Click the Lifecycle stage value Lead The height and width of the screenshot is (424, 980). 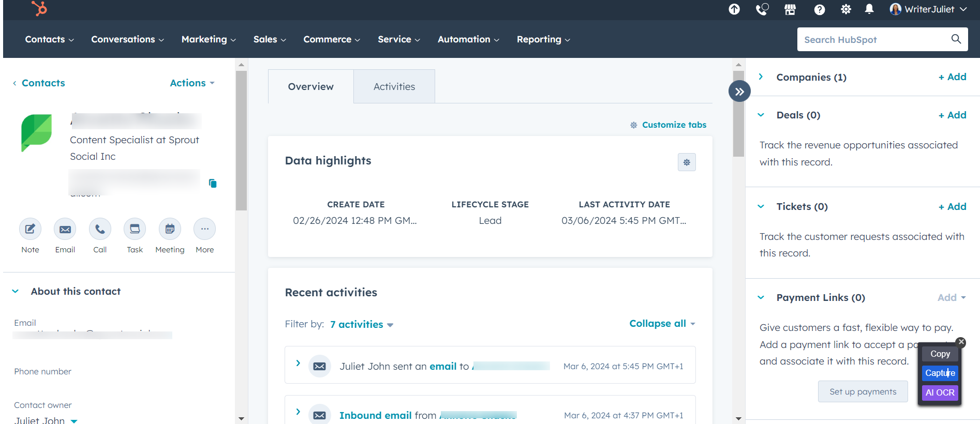(490, 220)
